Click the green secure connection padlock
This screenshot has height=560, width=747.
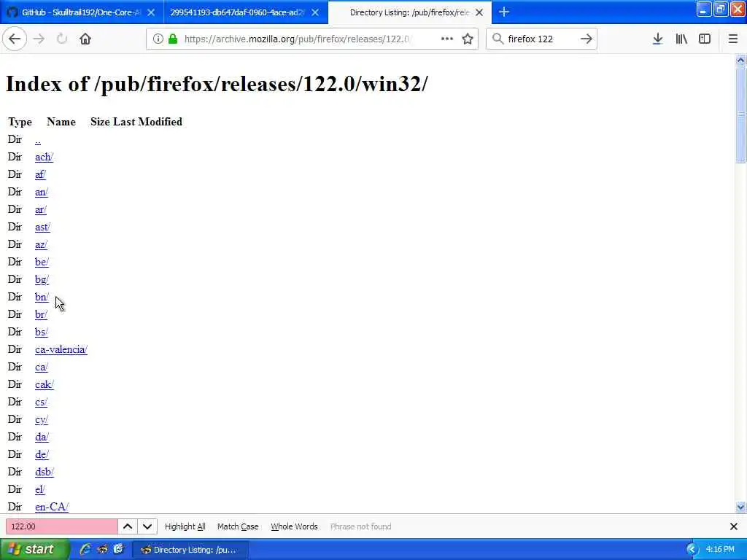click(173, 39)
